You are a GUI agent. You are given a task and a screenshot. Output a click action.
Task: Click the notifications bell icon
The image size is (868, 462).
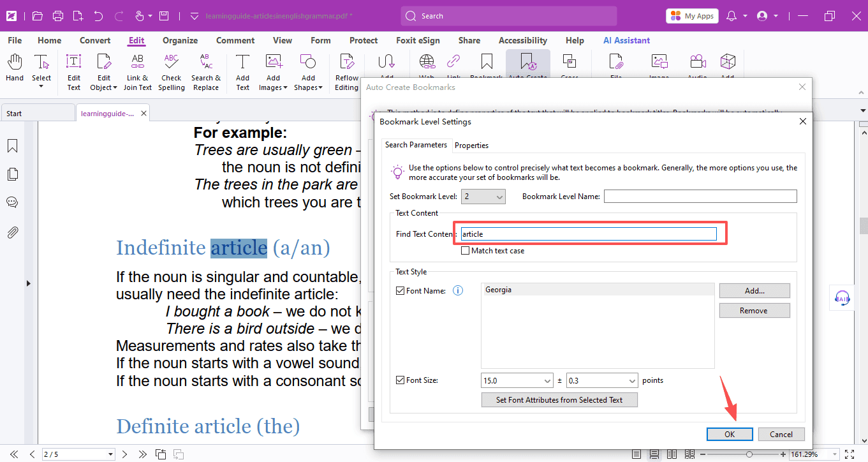pos(732,16)
